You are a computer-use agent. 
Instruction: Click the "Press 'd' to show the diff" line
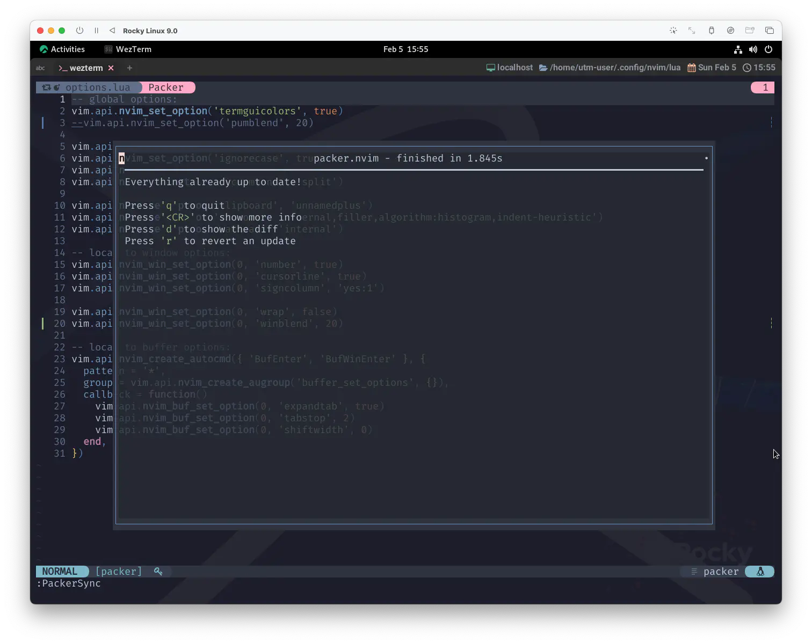point(201,229)
